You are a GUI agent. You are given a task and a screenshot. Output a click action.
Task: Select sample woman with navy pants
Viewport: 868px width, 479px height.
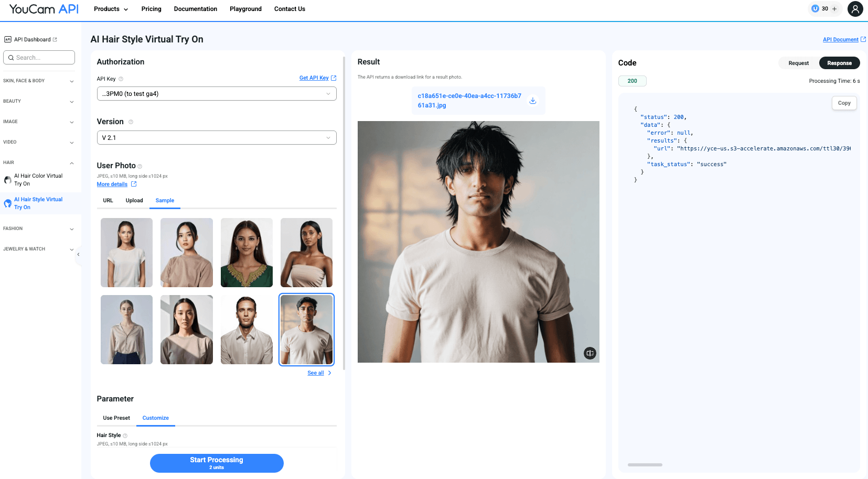126,330
